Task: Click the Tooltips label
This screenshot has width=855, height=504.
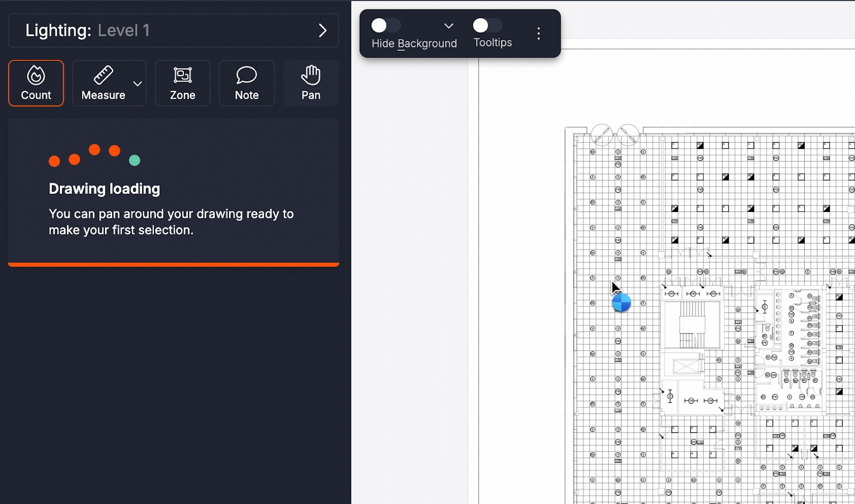Action: pos(493,43)
